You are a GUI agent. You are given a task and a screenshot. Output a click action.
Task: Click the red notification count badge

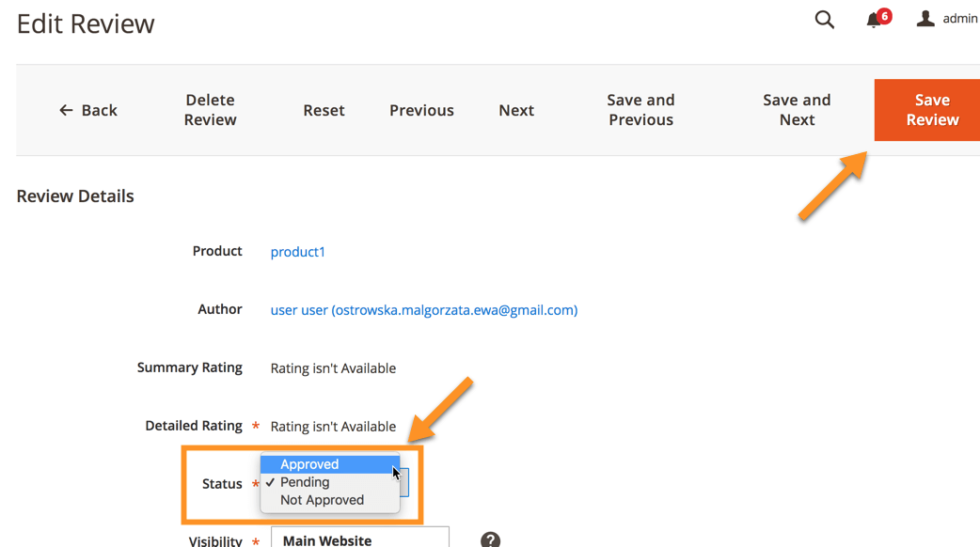click(x=884, y=16)
